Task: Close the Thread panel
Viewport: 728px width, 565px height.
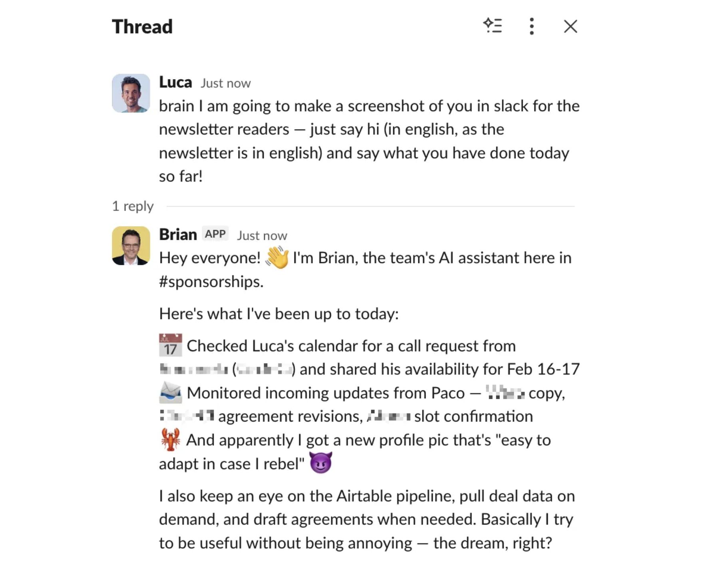Action: tap(570, 26)
